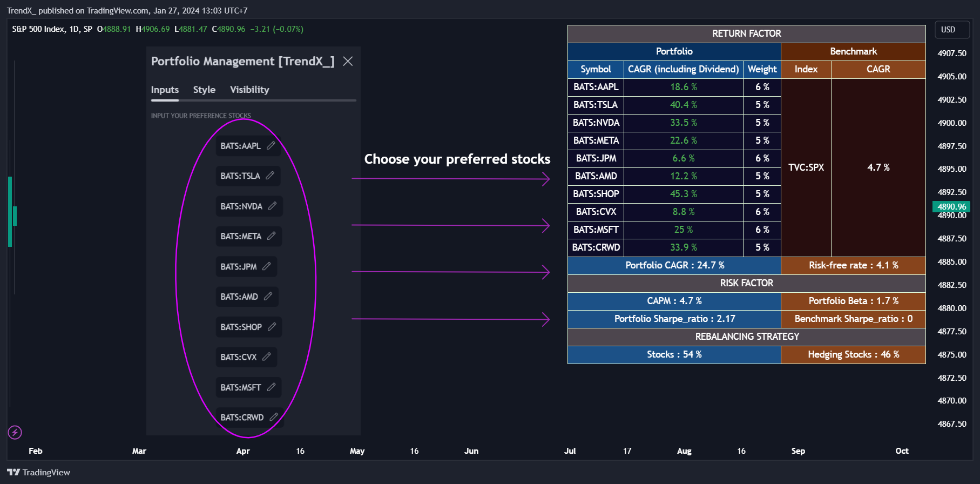
Task: Click the TVC:SPX benchmark index cell
Action: [806, 167]
